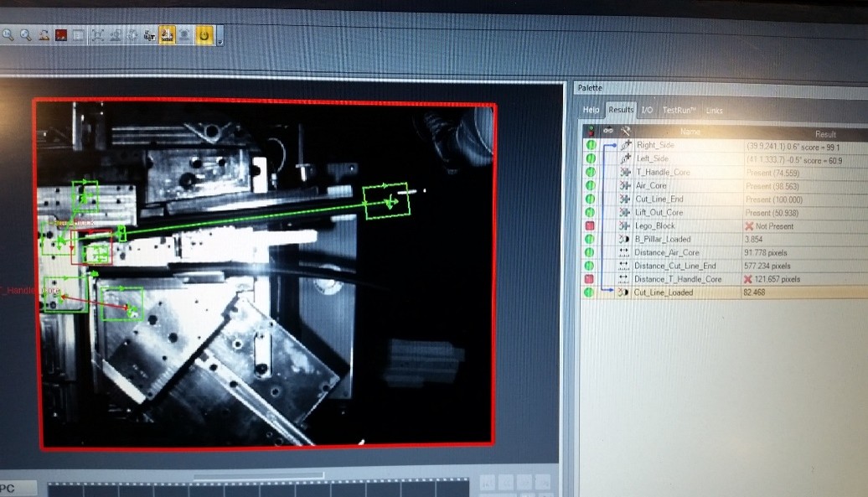Switch to the Help tab

[592, 110]
